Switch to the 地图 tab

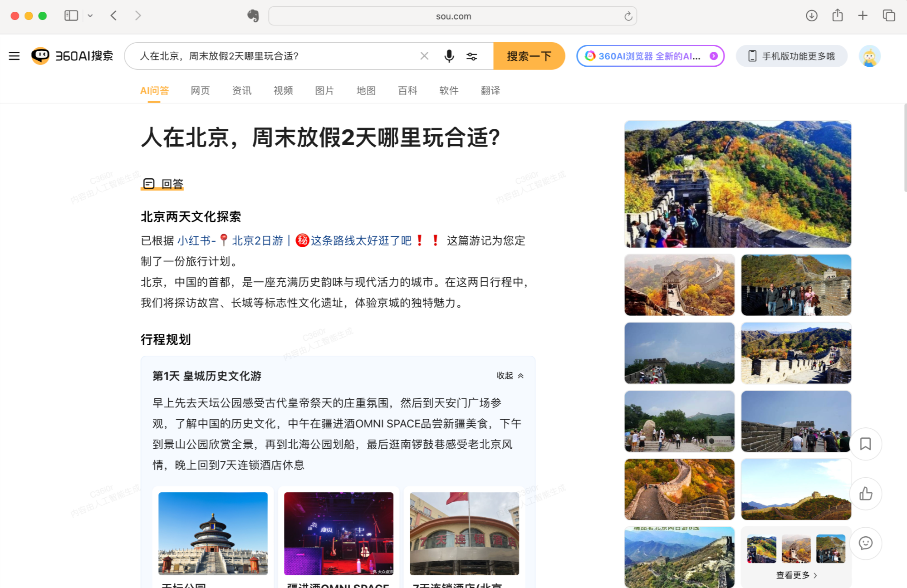pos(366,90)
